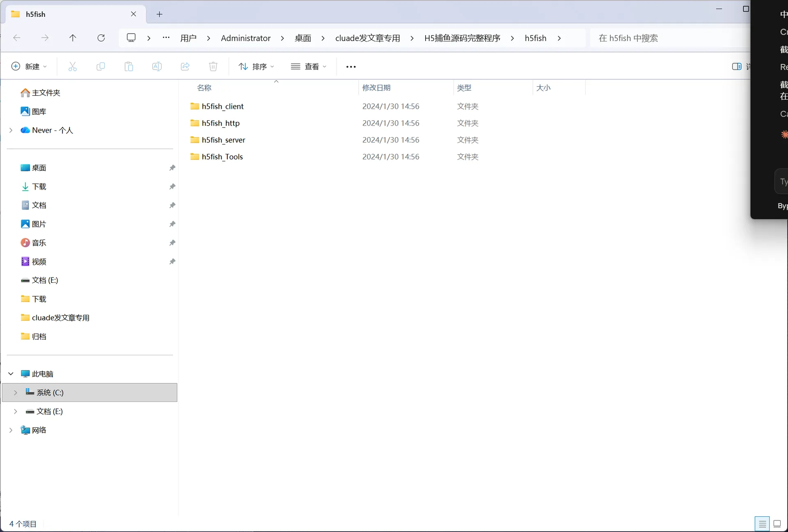
Task: Open the 查看 view dropdown
Action: click(x=309, y=66)
